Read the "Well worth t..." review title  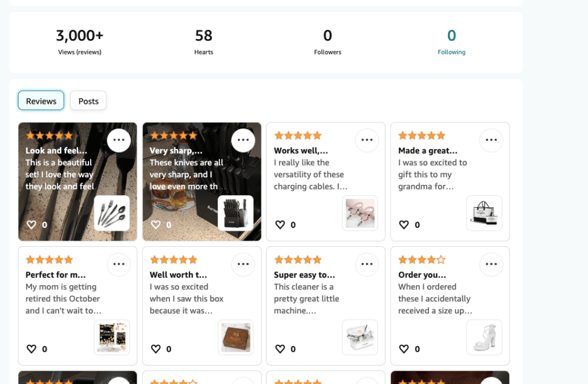[x=179, y=275]
